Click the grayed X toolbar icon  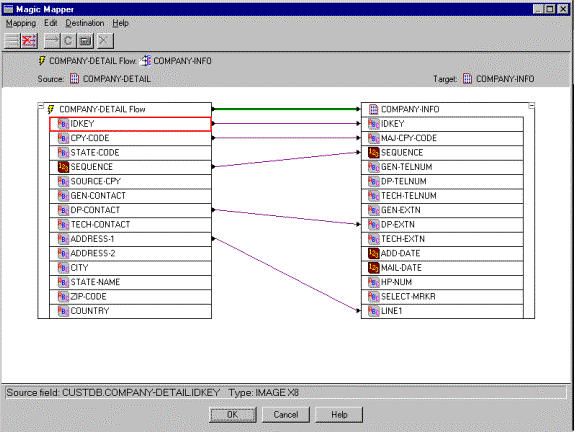click(x=105, y=40)
